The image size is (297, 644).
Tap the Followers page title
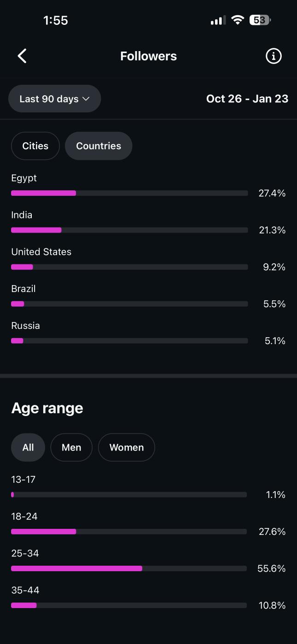coord(148,56)
